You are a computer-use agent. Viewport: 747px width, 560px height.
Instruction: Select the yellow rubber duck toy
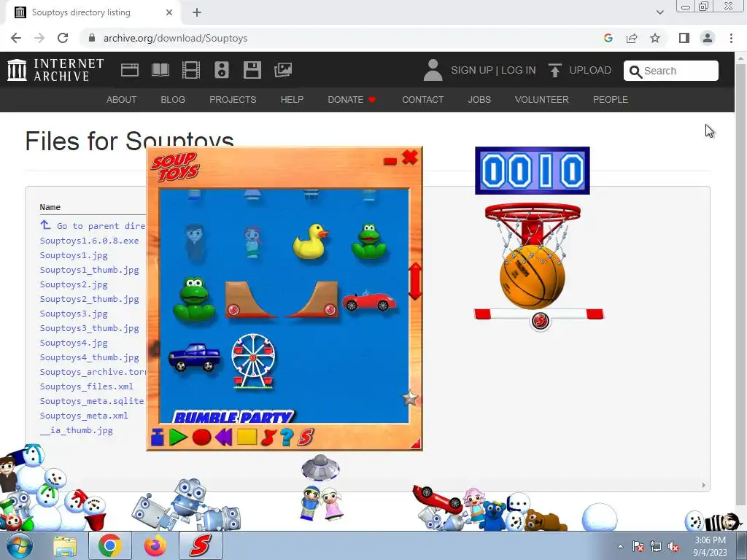pyautogui.click(x=310, y=241)
